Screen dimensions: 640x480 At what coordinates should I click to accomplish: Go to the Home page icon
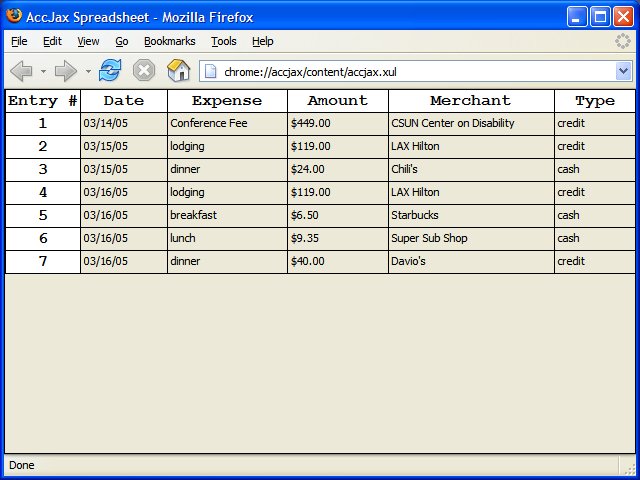pos(178,70)
